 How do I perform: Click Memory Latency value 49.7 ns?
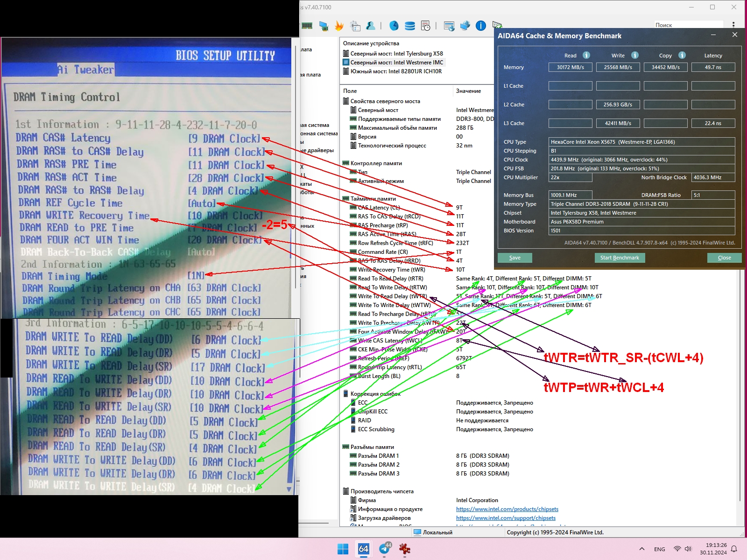pos(713,67)
